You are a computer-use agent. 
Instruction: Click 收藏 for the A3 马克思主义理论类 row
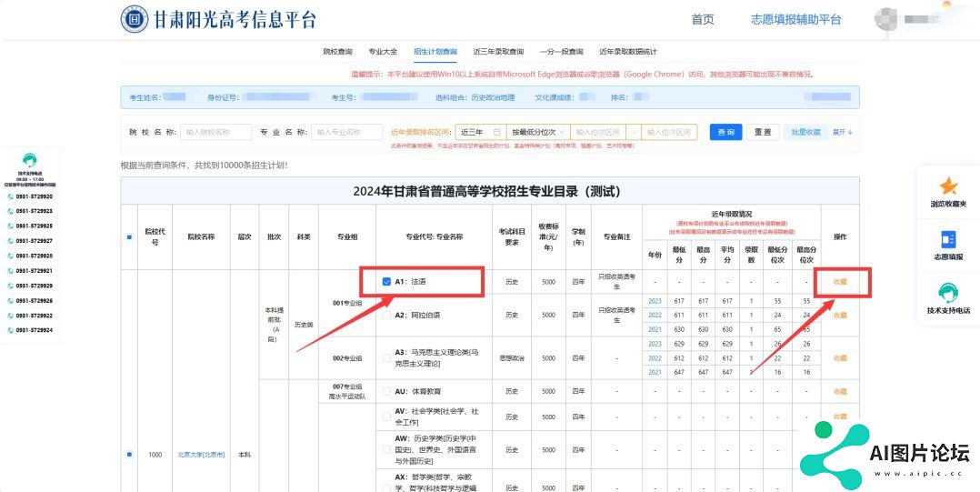[x=840, y=358]
